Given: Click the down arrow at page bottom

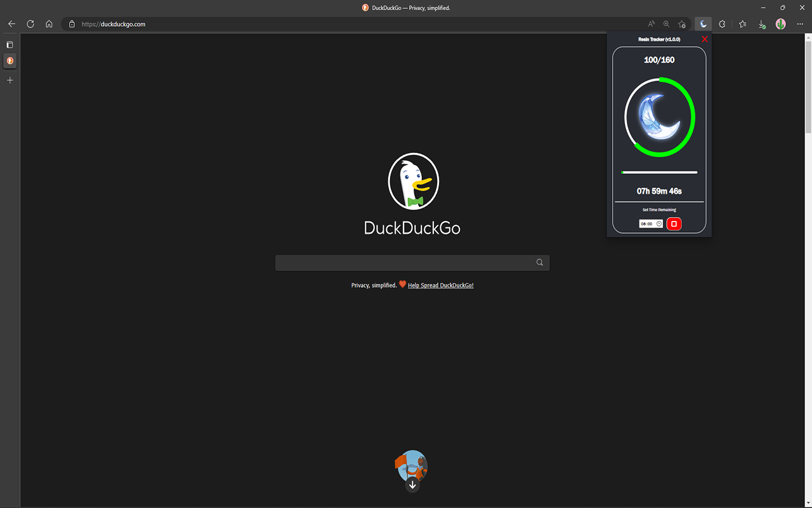Looking at the screenshot, I should pyautogui.click(x=412, y=485).
